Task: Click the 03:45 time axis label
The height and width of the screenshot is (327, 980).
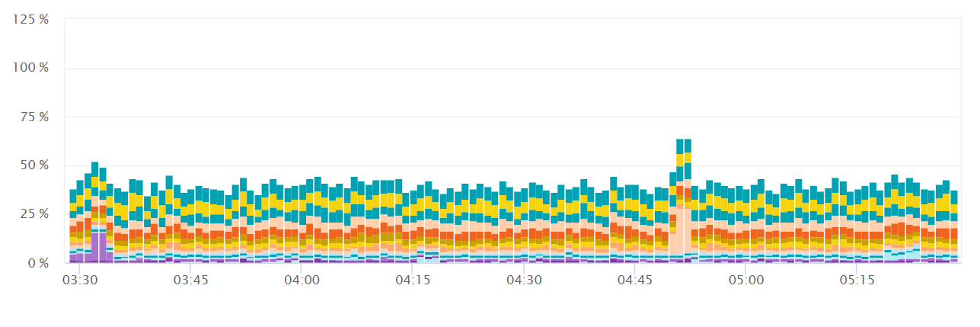Action: point(190,281)
